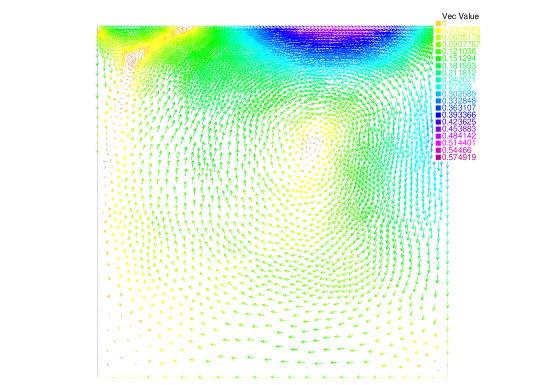Pick the green 0.151294 legend swatch

pyautogui.click(x=438, y=58)
